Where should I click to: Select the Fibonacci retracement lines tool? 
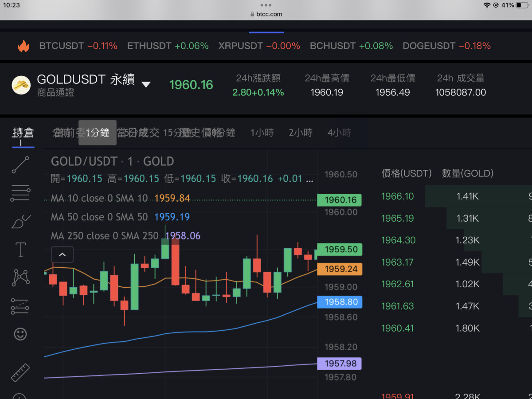pyautogui.click(x=20, y=193)
